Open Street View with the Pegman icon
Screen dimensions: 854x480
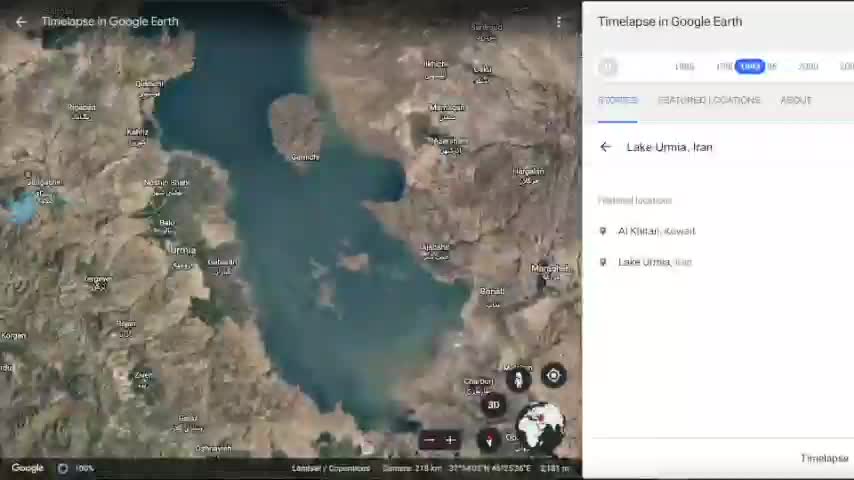coord(518,378)
